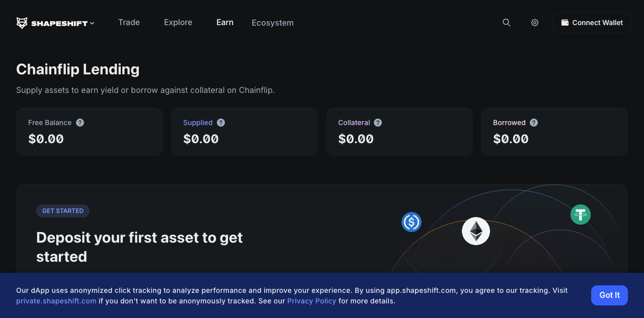The image size is (644, 318).
Task: Click the GET STARTED badge
Action: pos(63,211)
